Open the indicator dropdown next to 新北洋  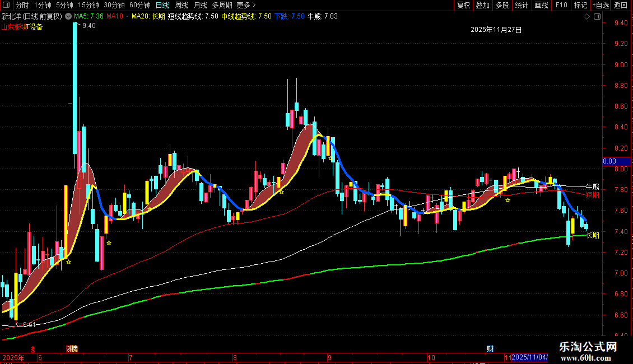point(68,16)
